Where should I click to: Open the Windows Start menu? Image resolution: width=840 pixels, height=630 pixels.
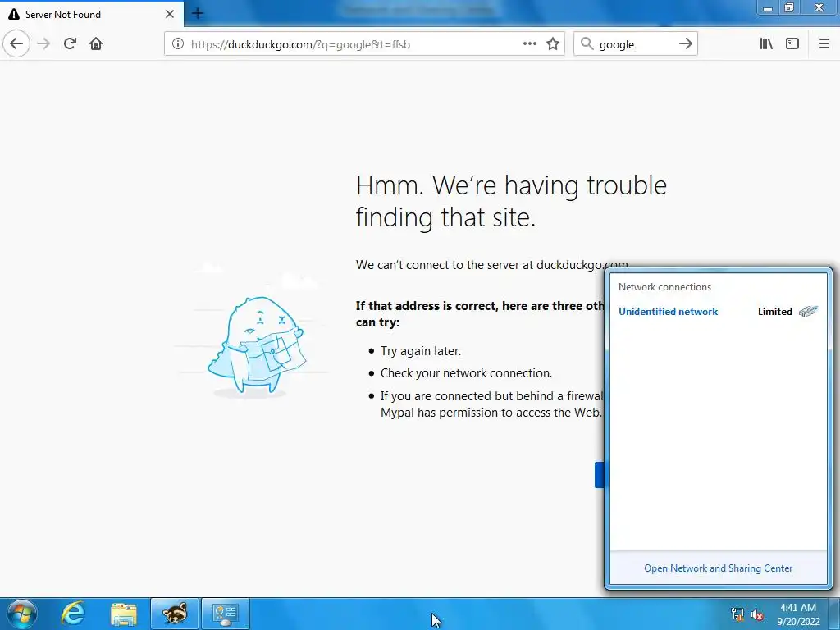[x=22, y=614]
